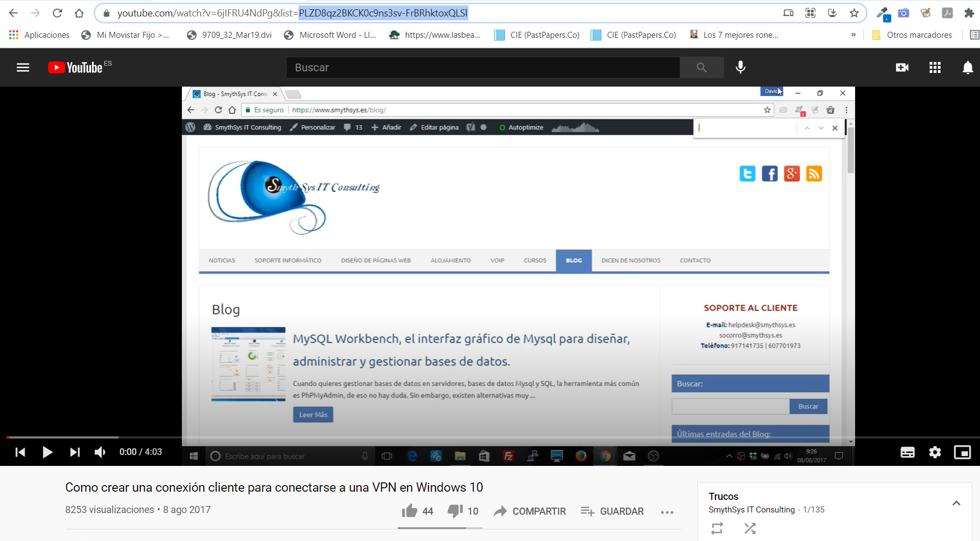The height and width of the screenshot is (541, 980).
Task: Click the blue key extension icon
Action: pyautogui.click(x=882, y=13)
